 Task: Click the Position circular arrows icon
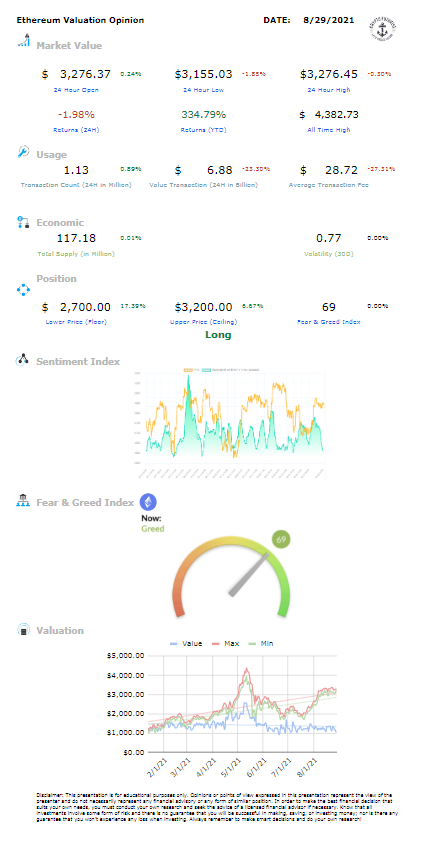(24, 290)
